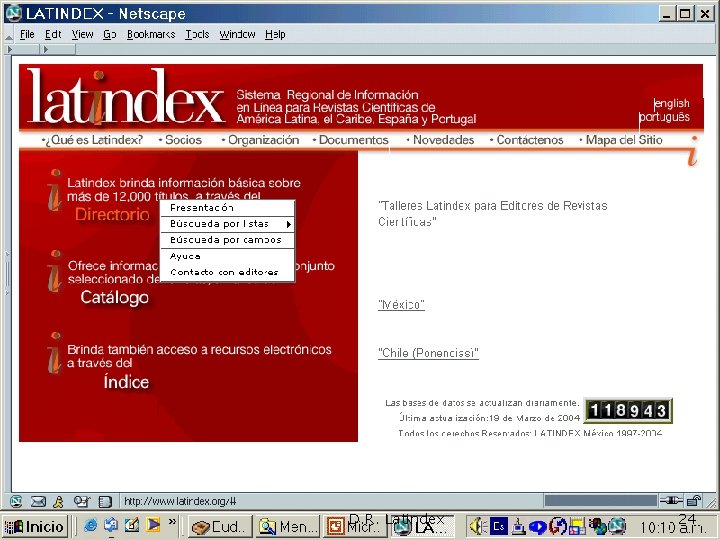Open the Índice section link
Viewport: 720px width, 540px height.
pos(126,382)
